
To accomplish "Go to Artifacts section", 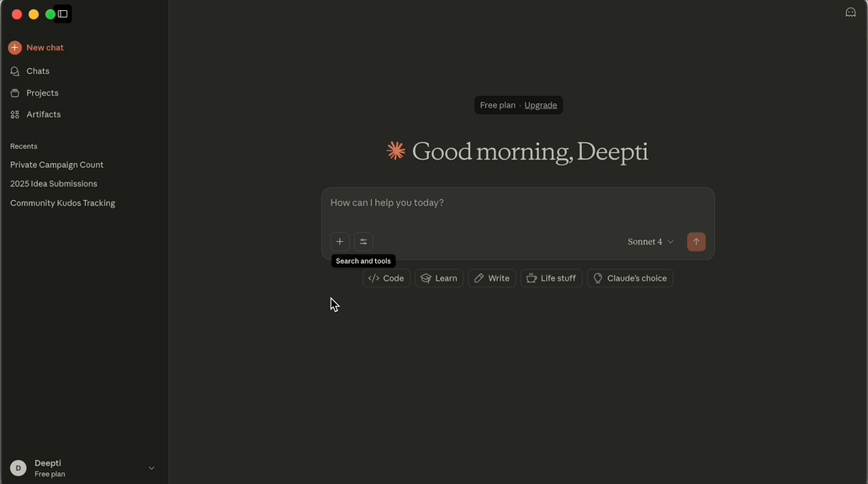I will click(43, 114).
